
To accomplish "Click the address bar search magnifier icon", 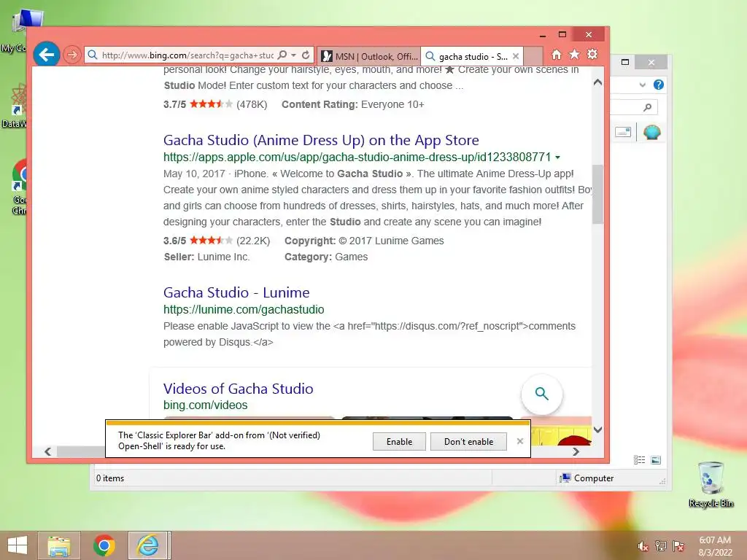I will [282, 55].
